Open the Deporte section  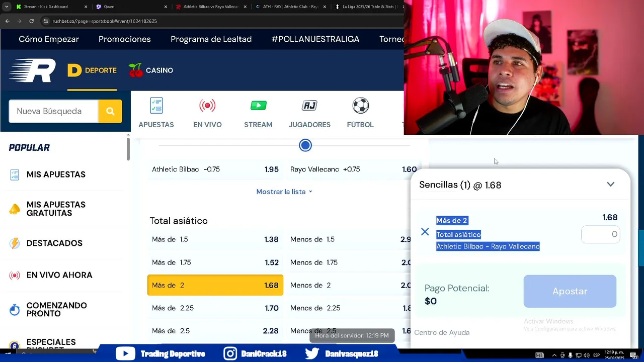[x=92, y=70]
